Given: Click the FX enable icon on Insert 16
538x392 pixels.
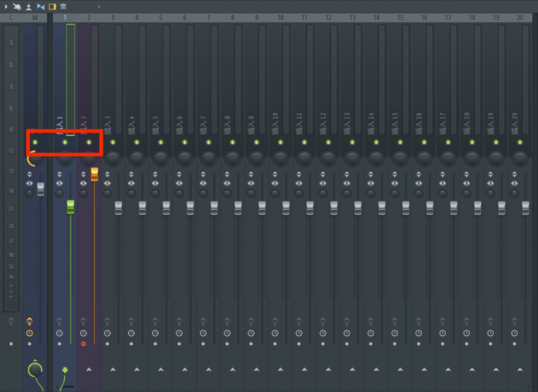Looking at the screenshot, I should (419, 322).
